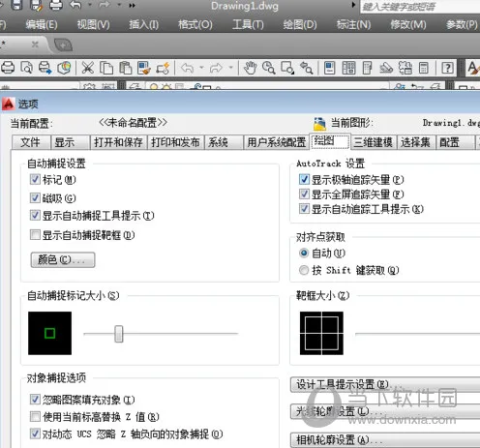Open the title bar redo history dropdown

pyautogui.click(x=119, y=5)
